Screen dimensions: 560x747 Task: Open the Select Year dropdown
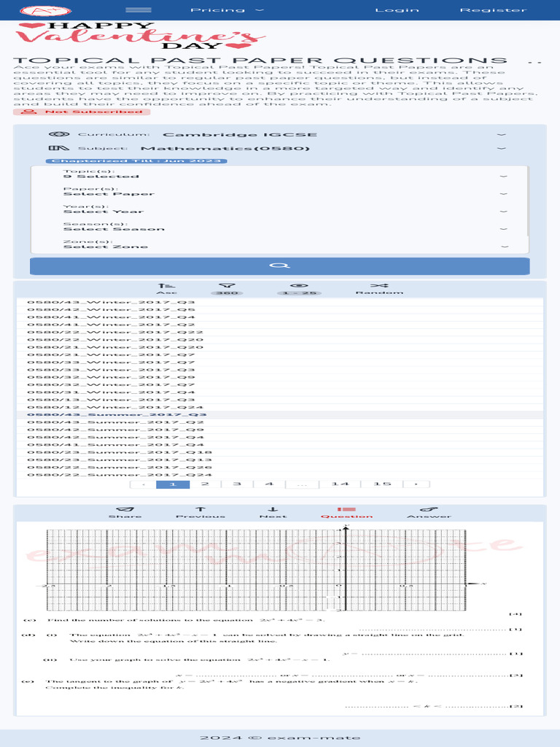coord(285,209)
